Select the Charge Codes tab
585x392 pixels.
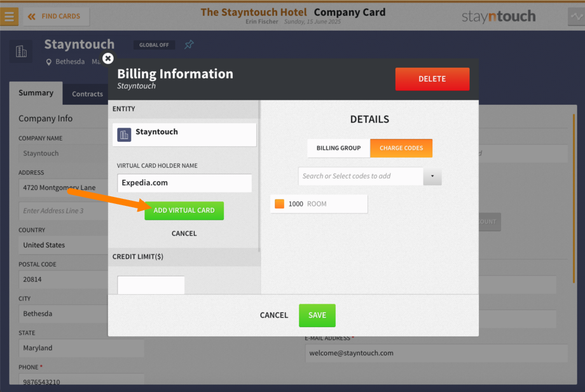401,148
